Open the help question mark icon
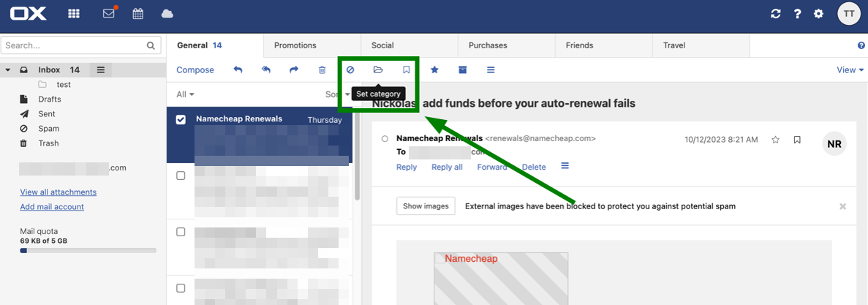The image size is (868, 305). pos(797,14)
